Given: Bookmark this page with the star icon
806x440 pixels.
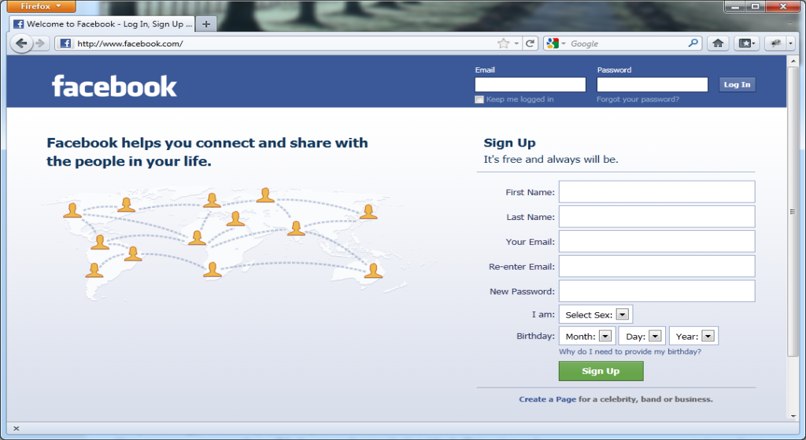Looking at the screenshot, I should click(503, 43).
